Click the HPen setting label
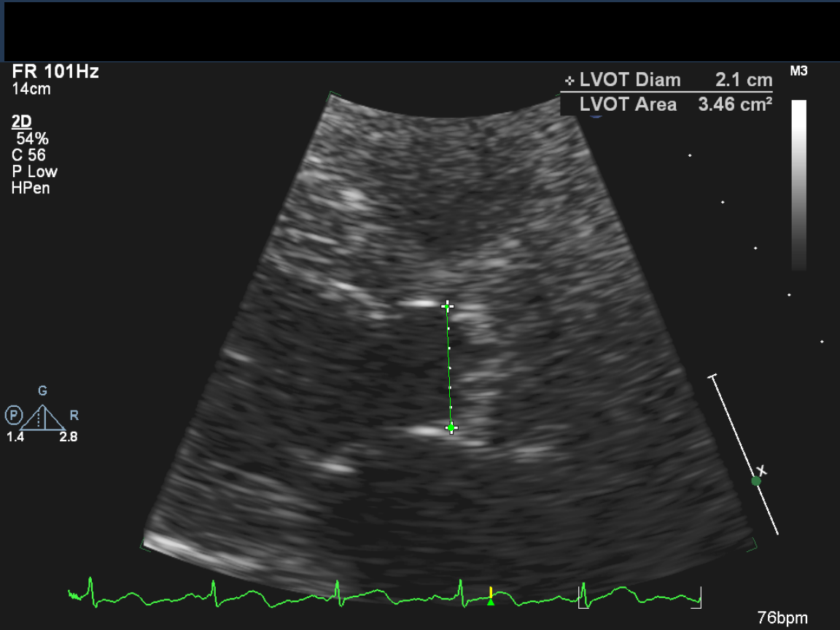Viewport: 840px width, 630px height. coord(31,188)
